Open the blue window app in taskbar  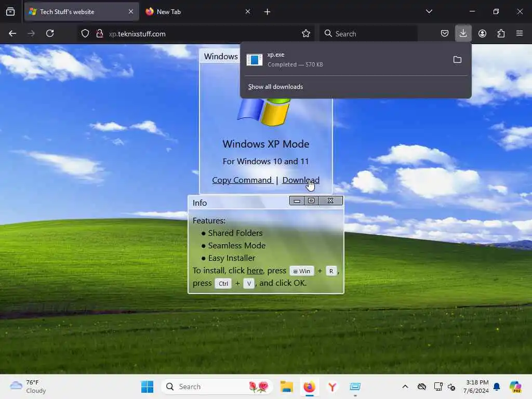355,387
